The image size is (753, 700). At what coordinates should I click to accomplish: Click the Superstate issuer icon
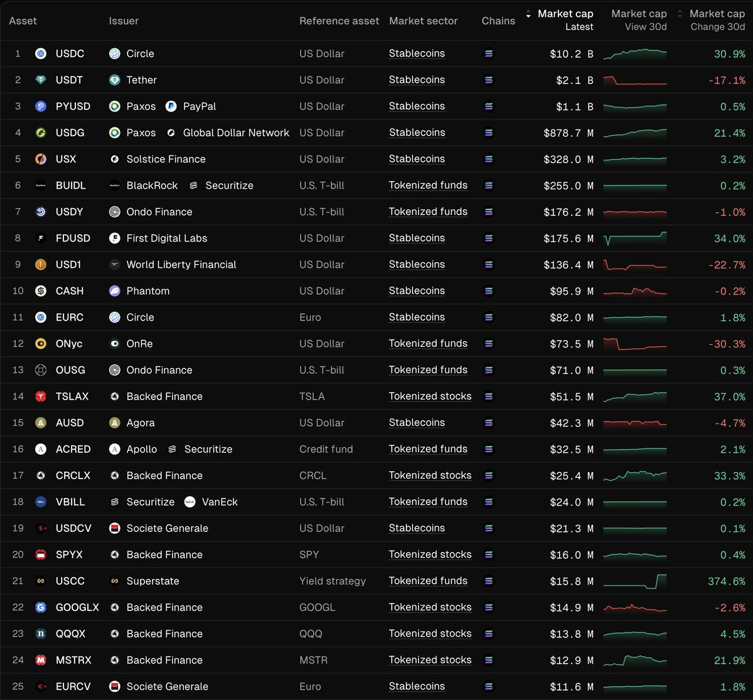click(114, 581)
